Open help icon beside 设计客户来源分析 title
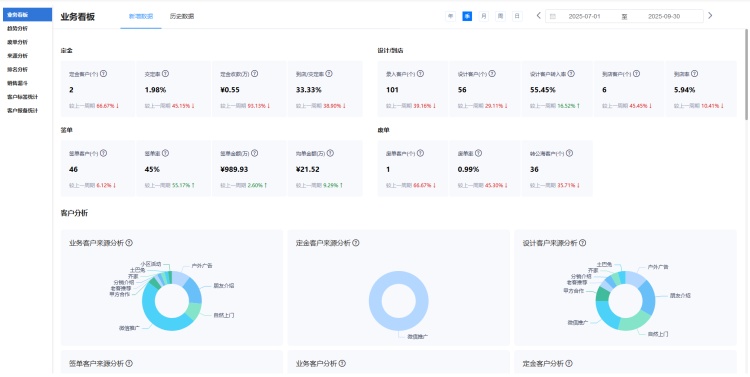 pyautogui.click(x=583, y=243)
